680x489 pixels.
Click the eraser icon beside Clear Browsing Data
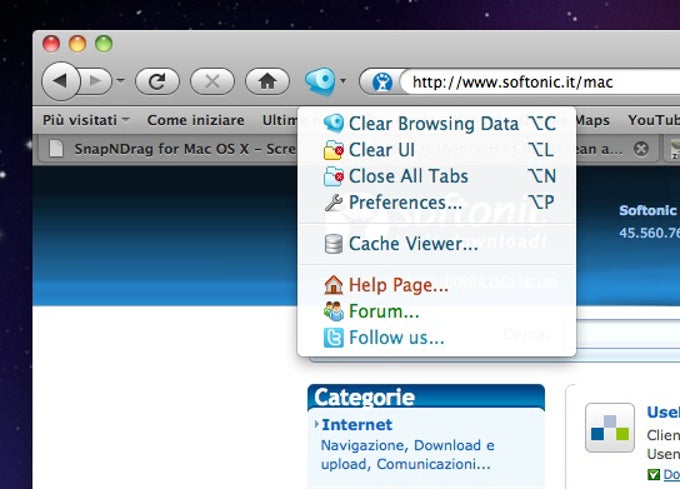tap(333, 123)
